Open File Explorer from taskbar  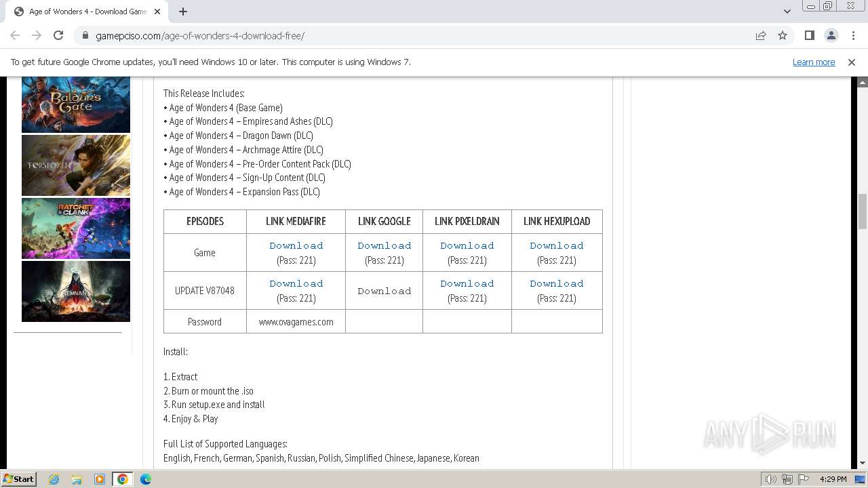77,479
